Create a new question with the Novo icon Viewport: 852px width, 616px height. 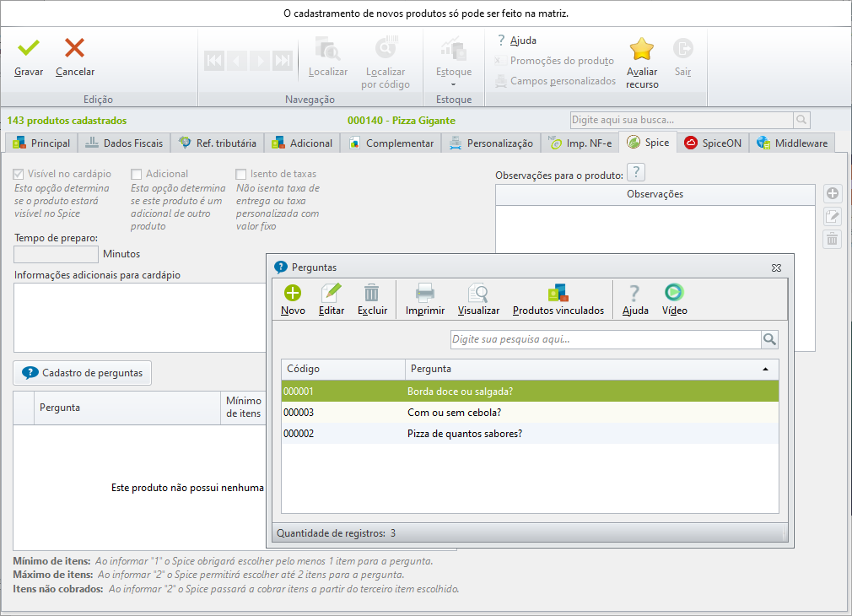click(x=293, y=300)
